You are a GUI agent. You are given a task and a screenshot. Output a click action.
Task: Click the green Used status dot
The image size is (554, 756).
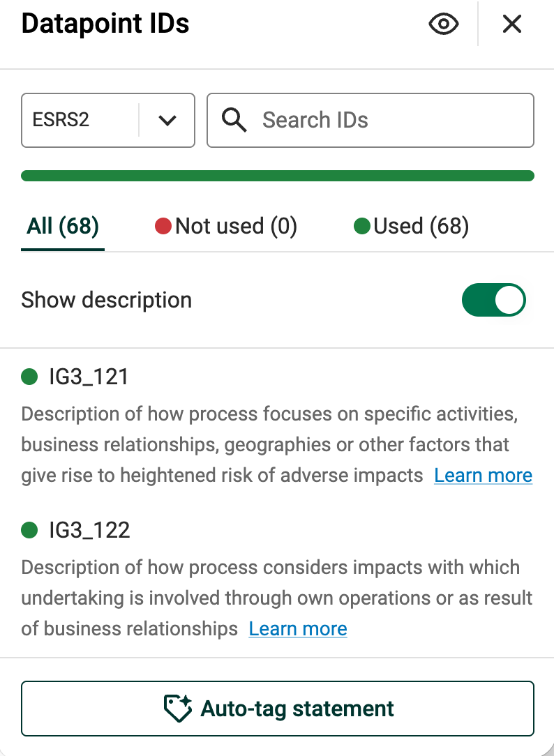(361, 226)
